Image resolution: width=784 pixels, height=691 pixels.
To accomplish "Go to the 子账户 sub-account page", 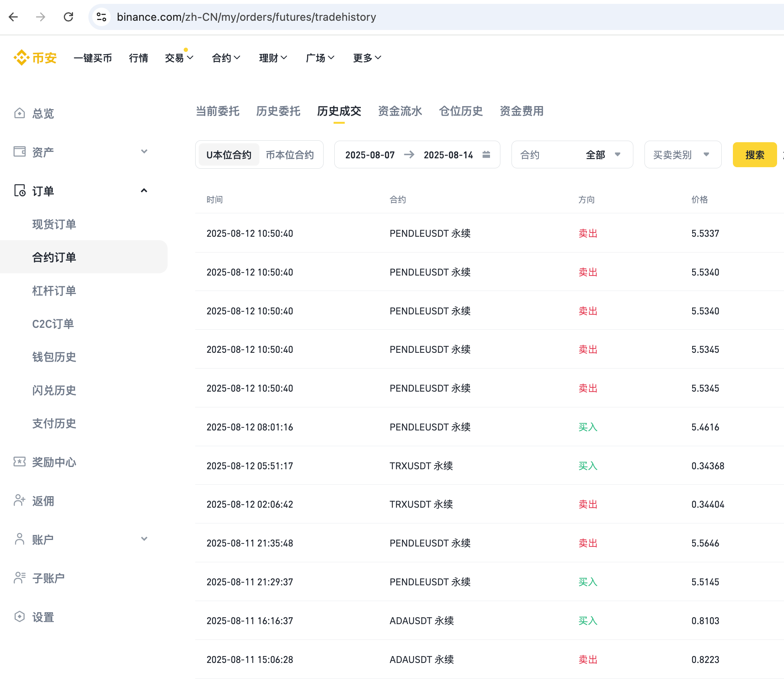I will click(x=48, y=578).
